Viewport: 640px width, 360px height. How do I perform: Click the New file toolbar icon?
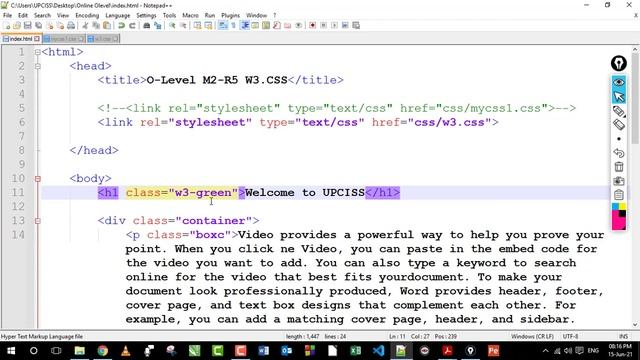tap(7, 25)
